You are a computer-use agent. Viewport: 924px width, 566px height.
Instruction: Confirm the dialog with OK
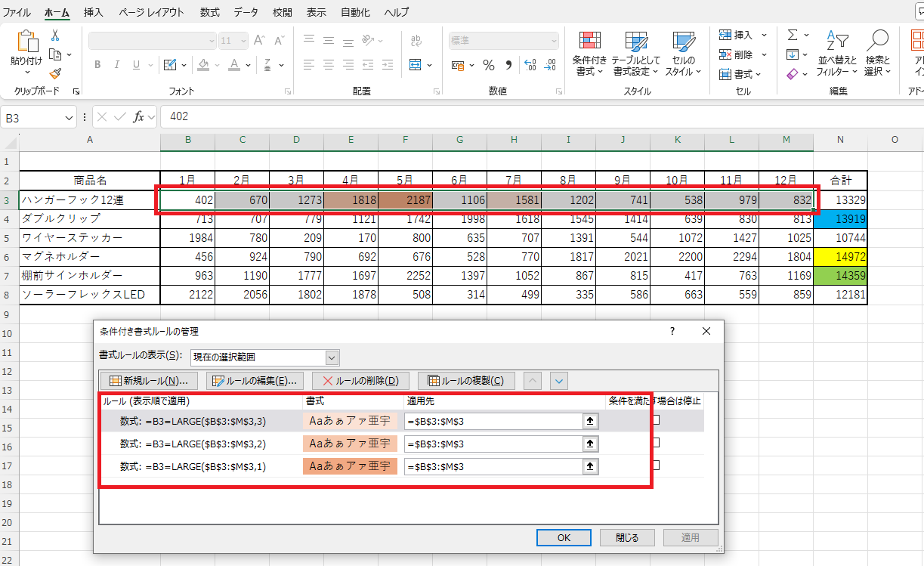pyautogui.click(x=564, y=537)
